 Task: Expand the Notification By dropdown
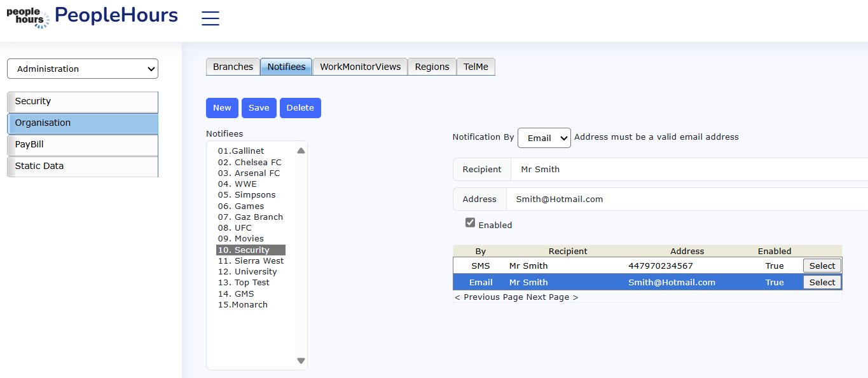544,138
